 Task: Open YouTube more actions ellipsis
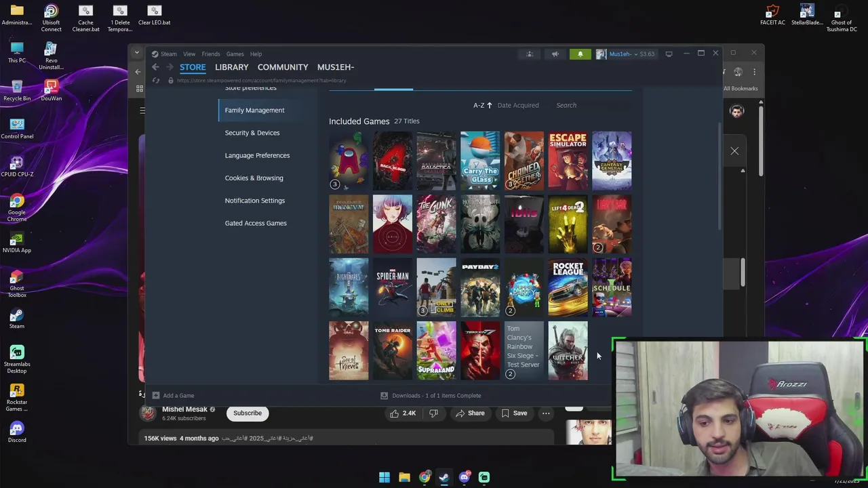546,413
